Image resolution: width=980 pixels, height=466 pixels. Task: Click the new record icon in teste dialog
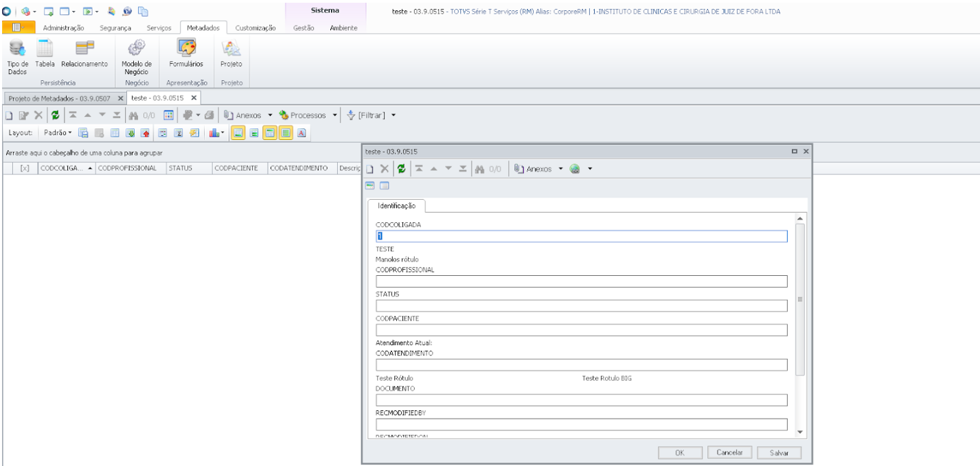coord(370,169)
